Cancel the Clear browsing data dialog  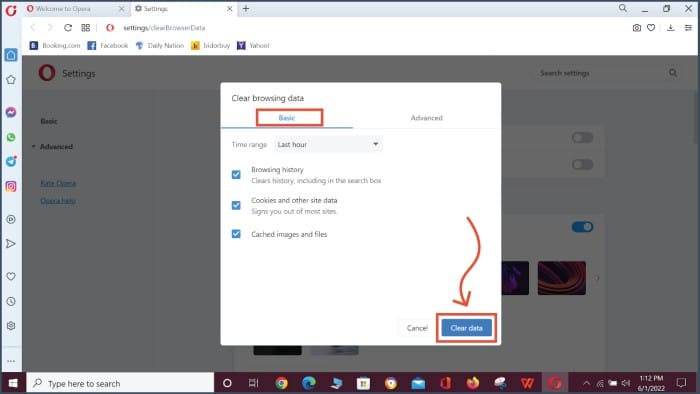pos(417,328)
